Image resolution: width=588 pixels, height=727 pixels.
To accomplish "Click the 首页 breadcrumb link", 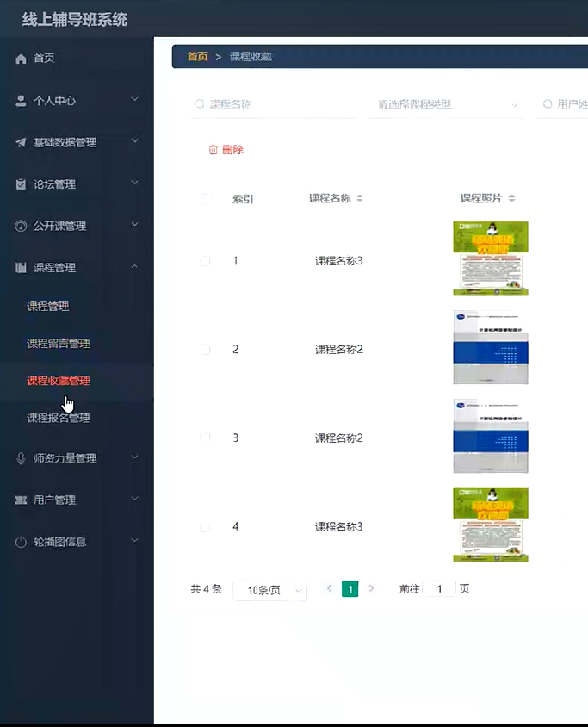I will pos(197,57).
